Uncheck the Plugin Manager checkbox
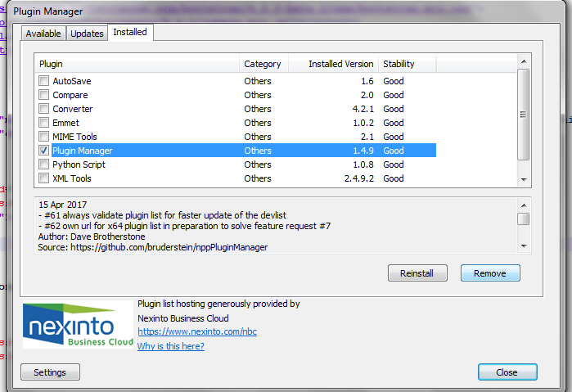The image size is (572, 392). pyautogui.click(x=43, y=150)
